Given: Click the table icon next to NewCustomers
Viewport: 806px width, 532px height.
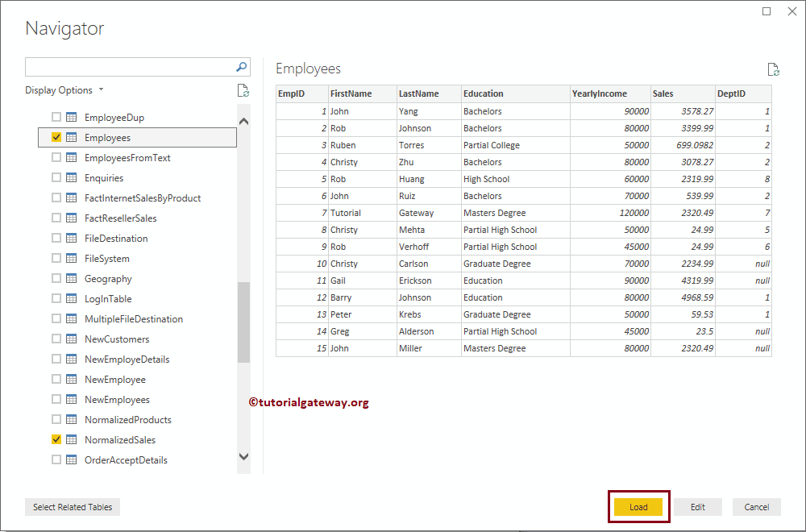Looking at the screenshot, I should [72, 339].
